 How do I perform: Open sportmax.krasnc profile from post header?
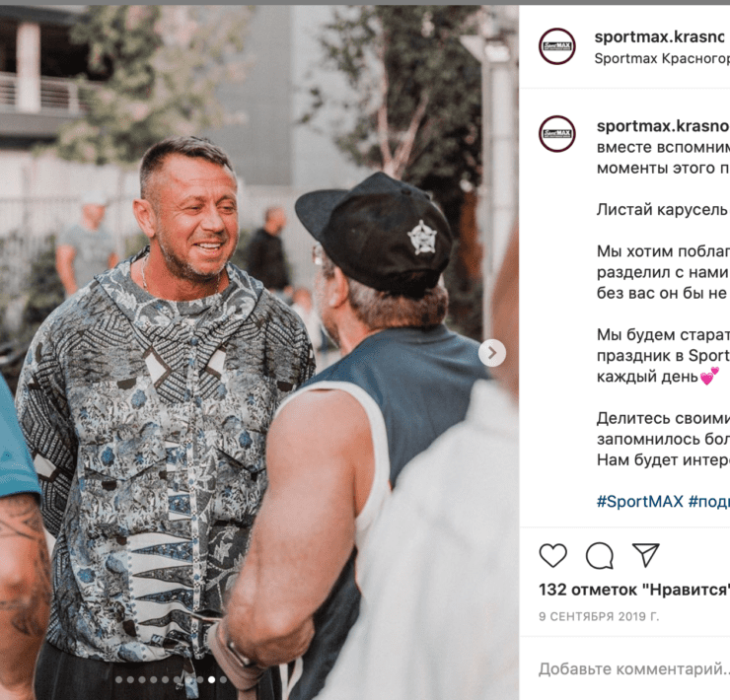[659, 36]
